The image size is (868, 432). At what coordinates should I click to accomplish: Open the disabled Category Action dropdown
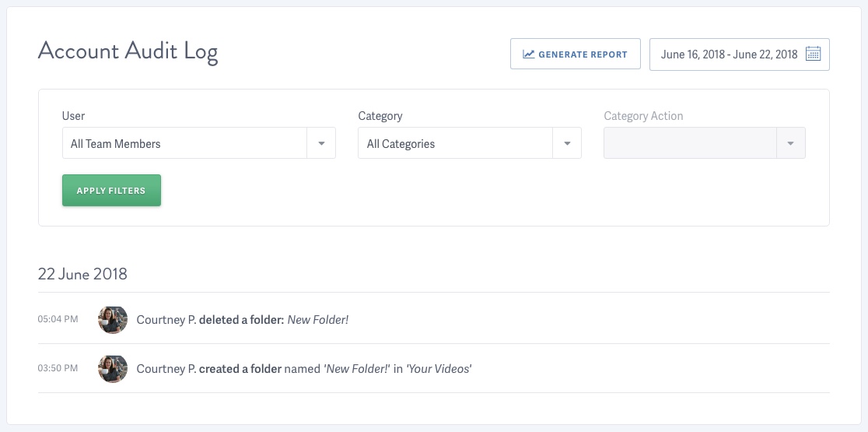point(704,143)
